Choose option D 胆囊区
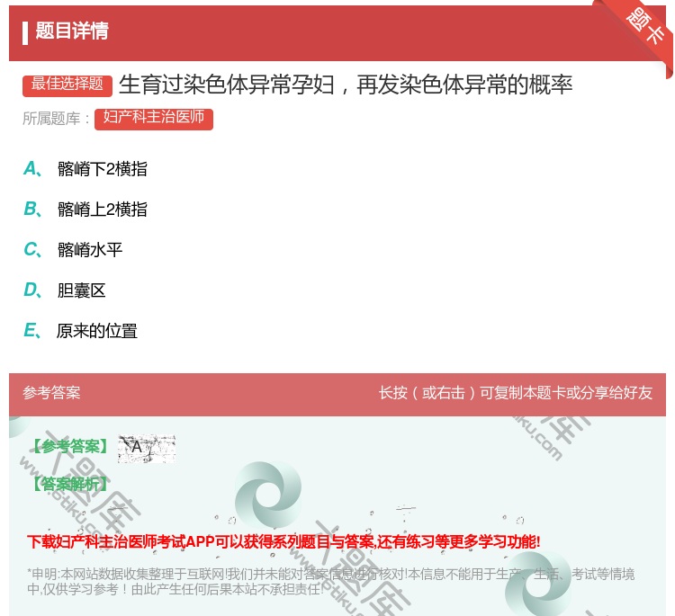 point(64,290)
